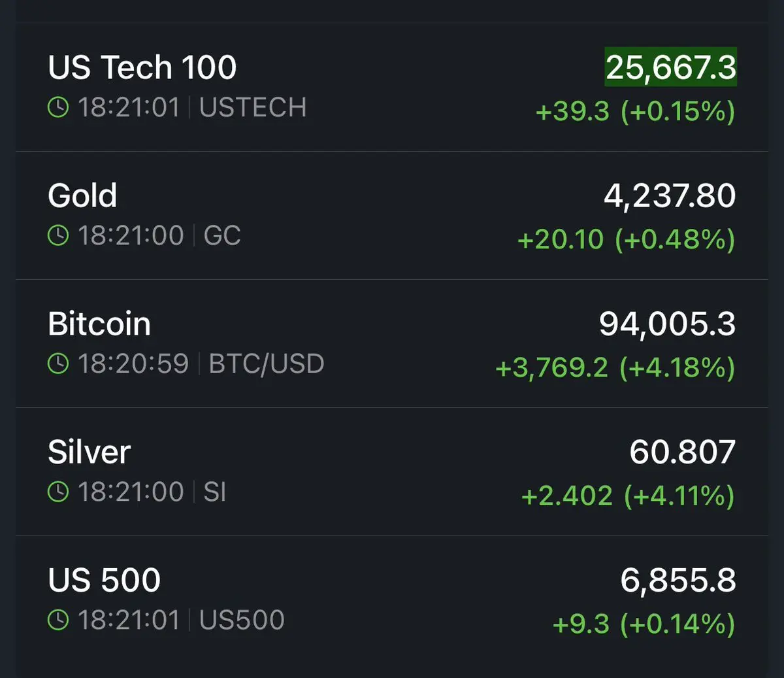Click the Gold price 4,237.80
Image resolution: width=784 pixels, height=678 pixels.
(x=670, y=195)
